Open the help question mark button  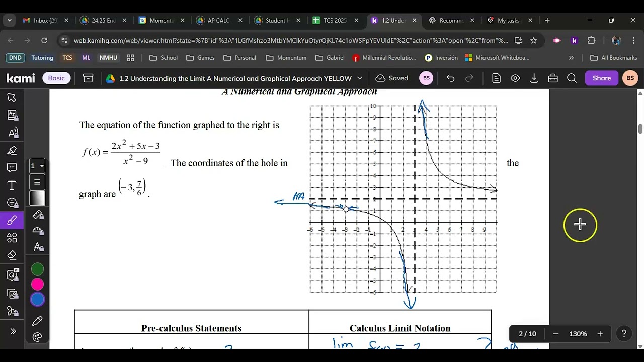pyautogui.click(x=624, y=334)
